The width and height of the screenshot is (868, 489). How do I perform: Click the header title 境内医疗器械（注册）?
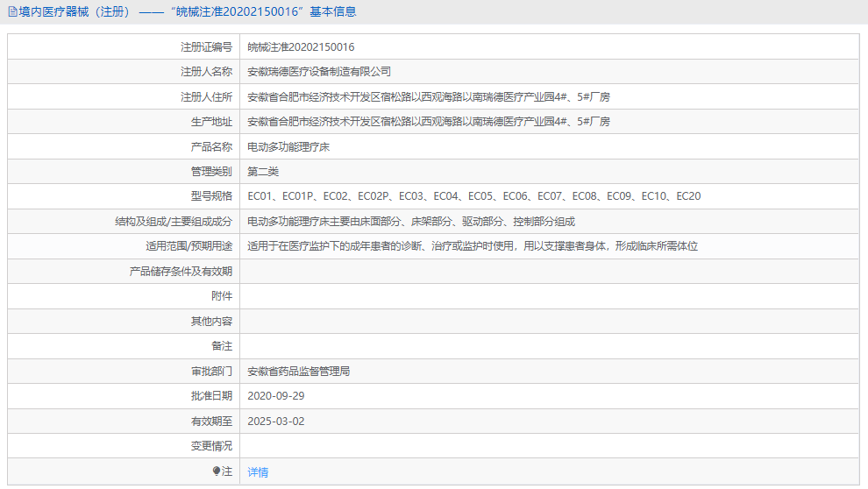(x=75, y=11)
